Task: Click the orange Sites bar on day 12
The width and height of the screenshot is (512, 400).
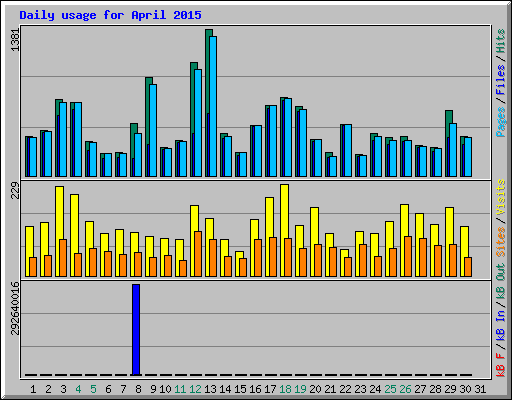Action: [x=198, y=254]
